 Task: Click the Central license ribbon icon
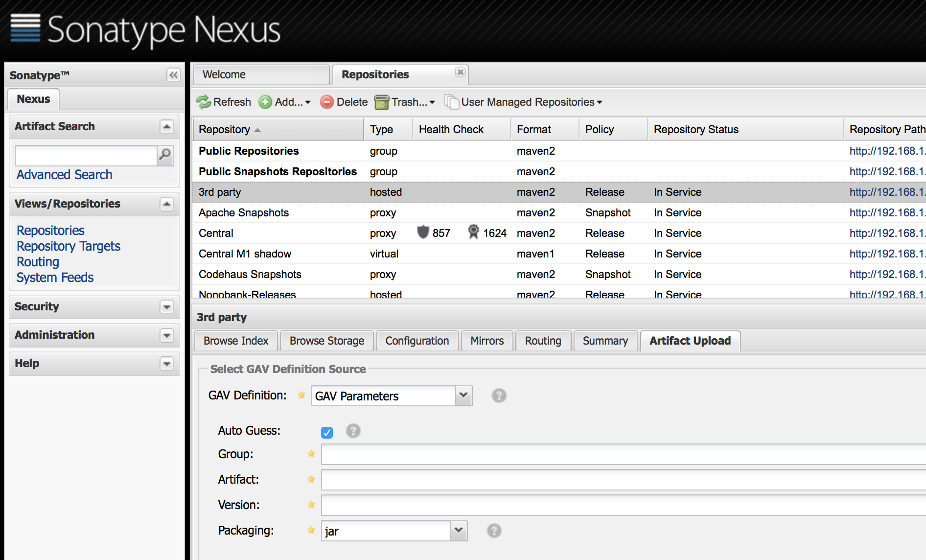click(x=473, y=232)
